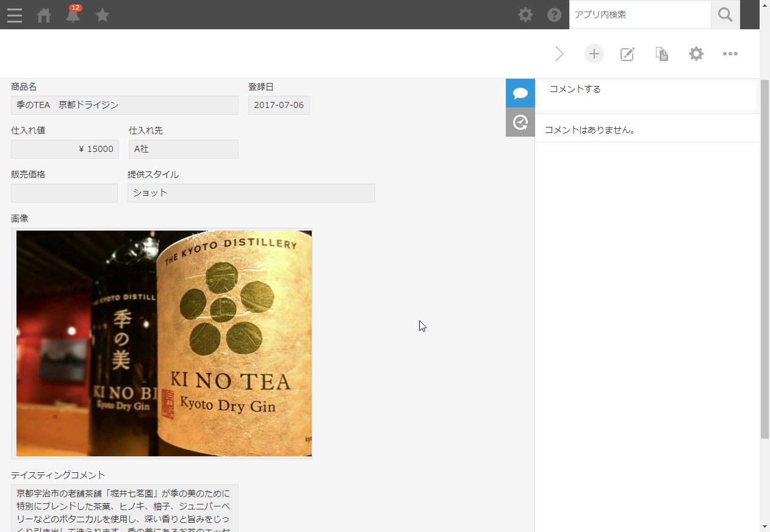
Task: Click the empty 販売価格 field
Action: click(x=64, y=193)
